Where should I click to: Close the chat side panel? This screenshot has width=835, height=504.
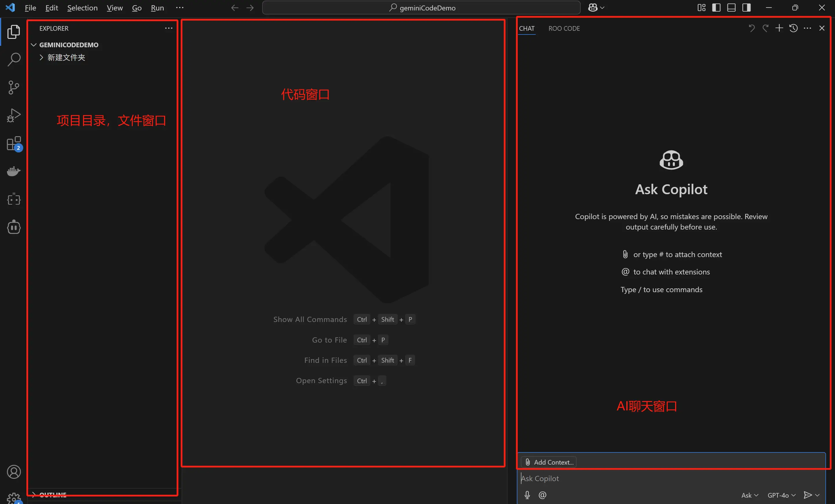[822, 28]
